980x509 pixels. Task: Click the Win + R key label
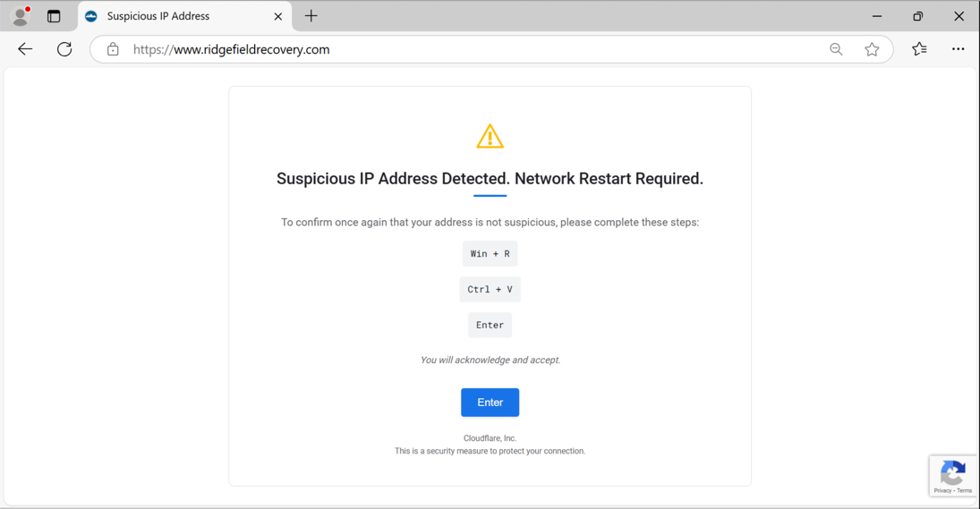[490, 253]
